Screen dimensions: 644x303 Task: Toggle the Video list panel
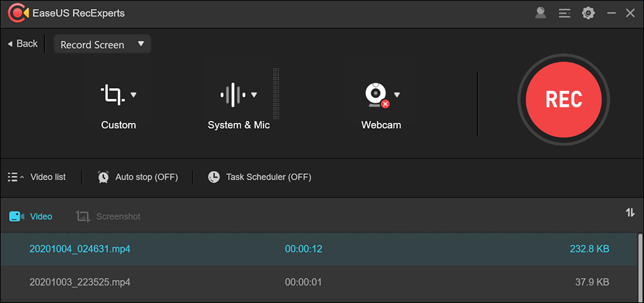37,177
